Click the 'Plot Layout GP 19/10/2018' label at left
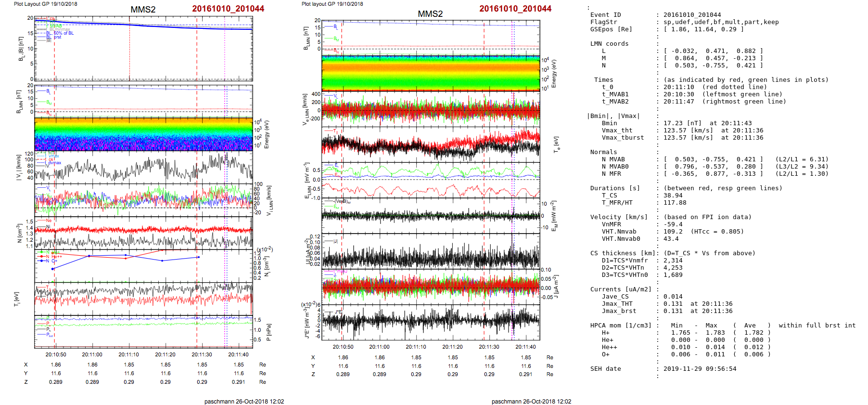Screen dimensions: 868x405 (x=45, y=4)
